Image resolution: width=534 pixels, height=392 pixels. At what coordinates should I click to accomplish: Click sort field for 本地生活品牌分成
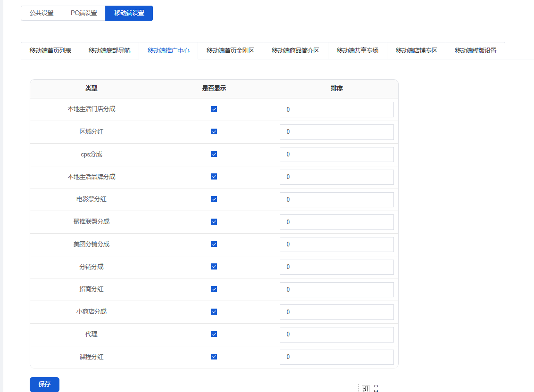coord(336,177)
